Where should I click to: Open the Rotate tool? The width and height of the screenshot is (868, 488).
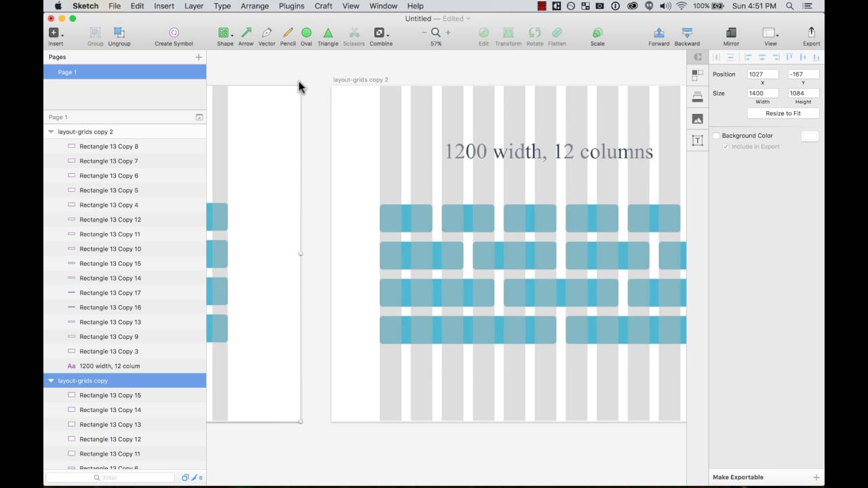pos(534,32)
